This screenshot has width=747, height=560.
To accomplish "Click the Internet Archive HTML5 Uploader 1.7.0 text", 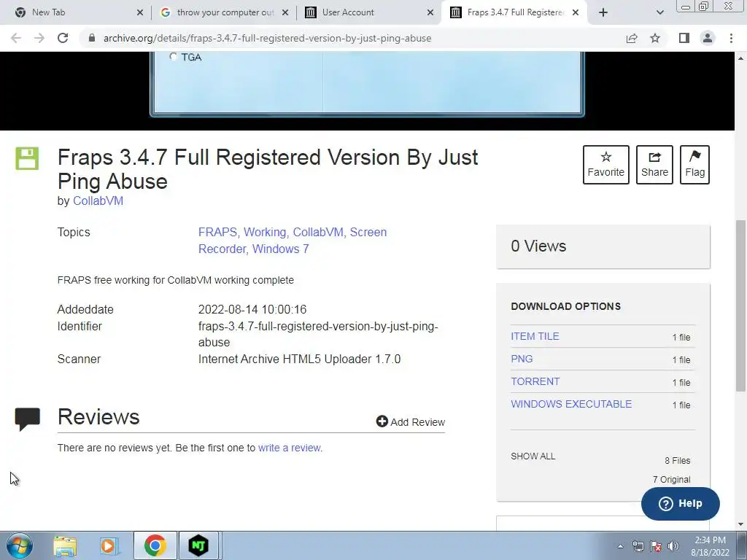I will (300, 359).
